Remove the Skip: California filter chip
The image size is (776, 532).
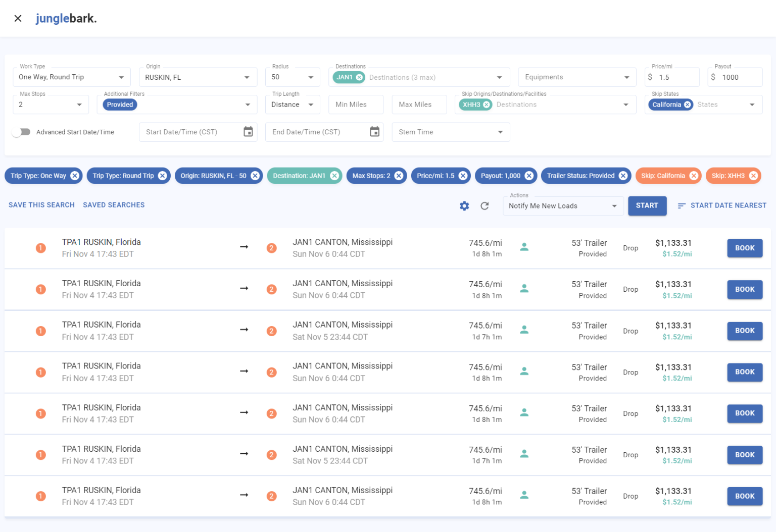[x=694, y=176]
